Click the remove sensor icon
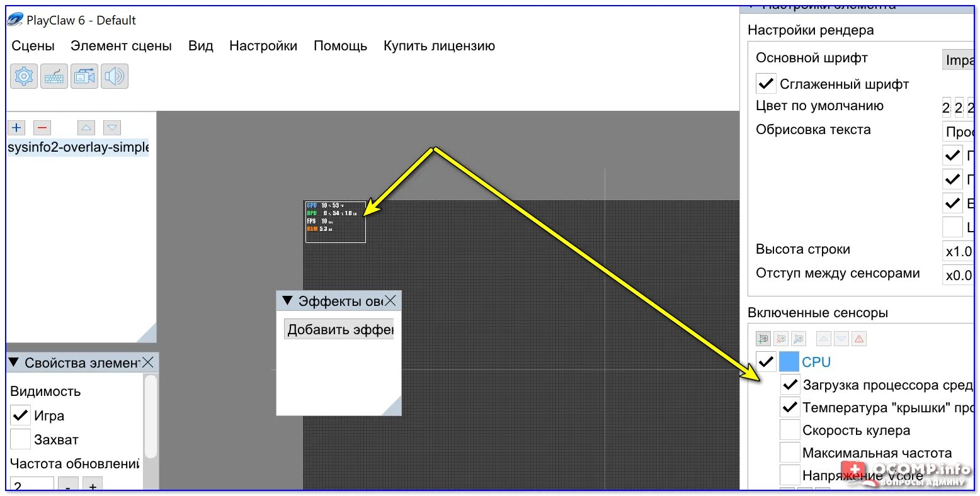Screen dimensions: 980x496 pos(781,339)
